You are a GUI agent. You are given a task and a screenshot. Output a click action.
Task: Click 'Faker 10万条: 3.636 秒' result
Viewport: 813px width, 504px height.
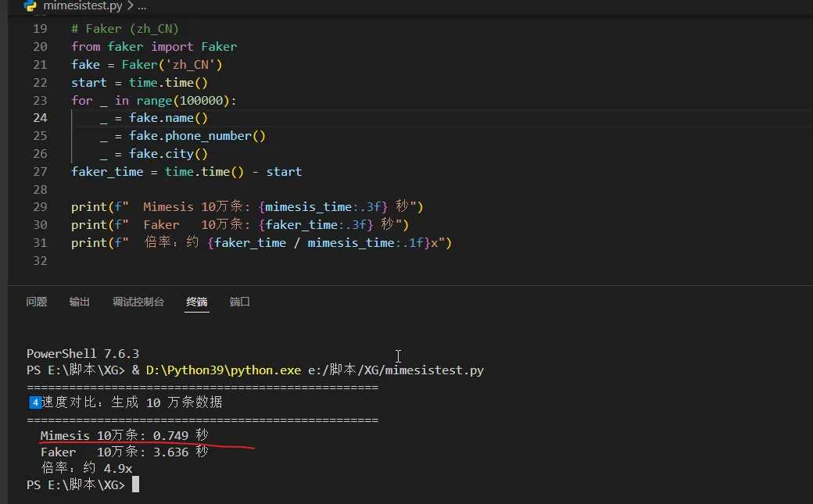coord(124,452)
